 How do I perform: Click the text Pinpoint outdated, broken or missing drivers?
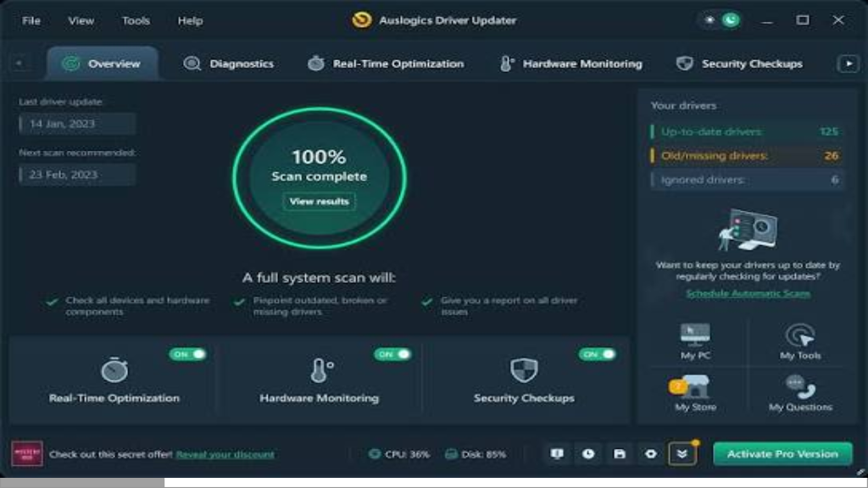tap(320, 306)
